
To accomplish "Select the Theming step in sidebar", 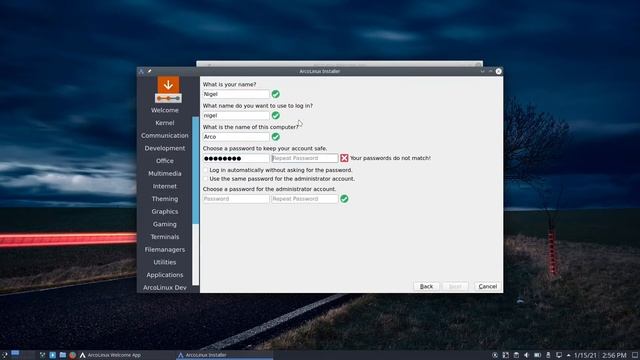I will click(x=164, y=199).
